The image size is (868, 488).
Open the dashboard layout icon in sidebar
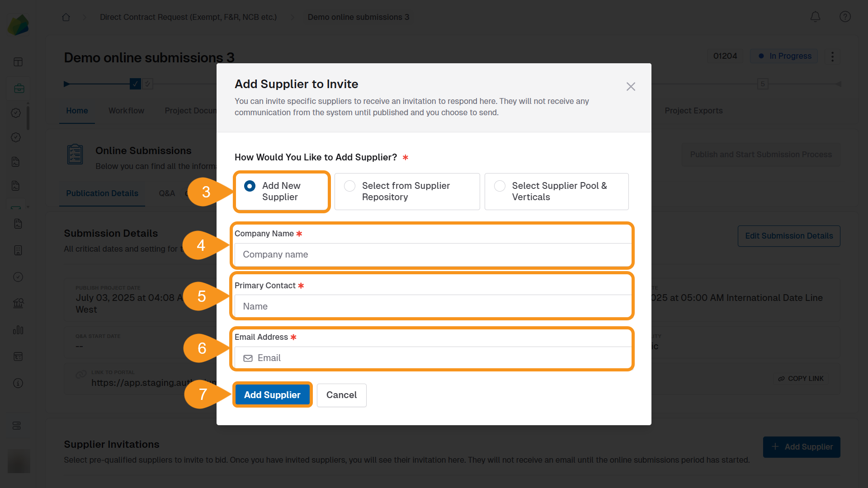click(18, 62)
